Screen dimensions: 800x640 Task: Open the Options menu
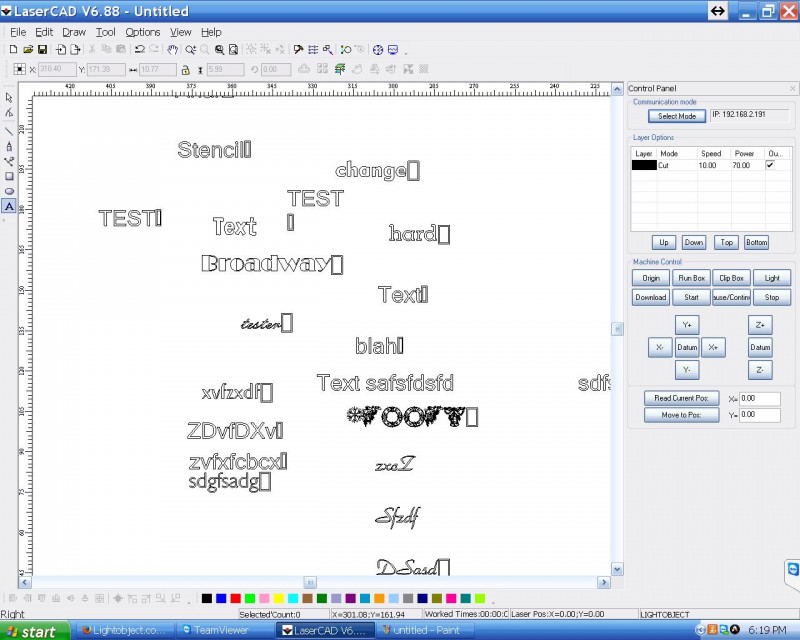[142, 32]
